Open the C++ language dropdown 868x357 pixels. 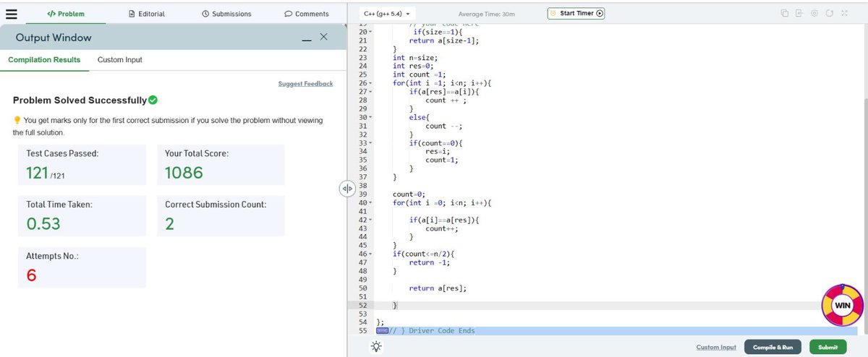click(x=388, y=14)
